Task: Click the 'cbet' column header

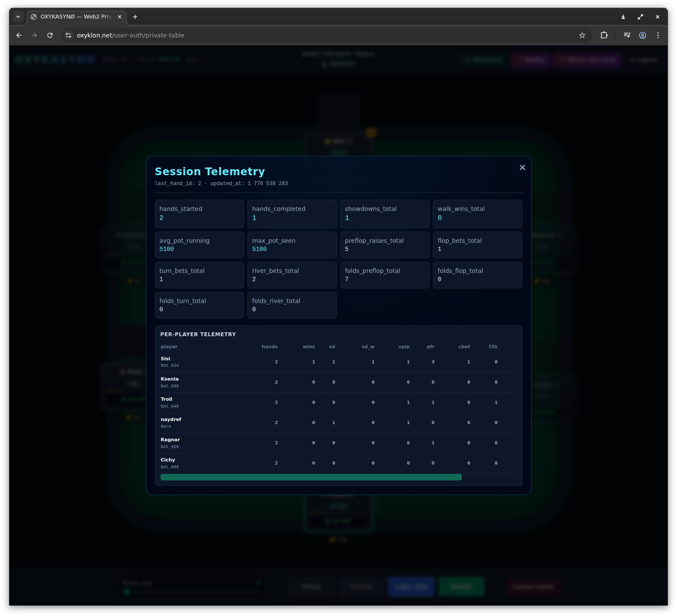Action: tap(464, 347)
